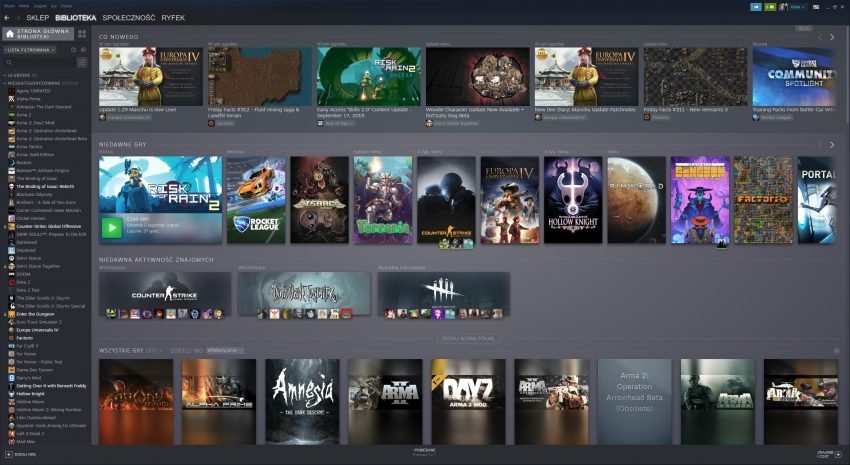Click the Europa Universalis IV sidebar icon

click(x=11, y=330)
